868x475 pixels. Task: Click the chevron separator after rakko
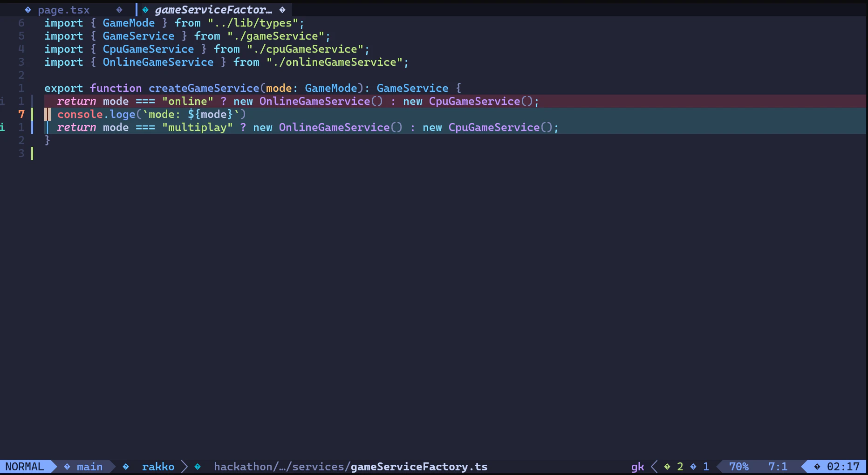pyautogui.click(x=185, y=467)
